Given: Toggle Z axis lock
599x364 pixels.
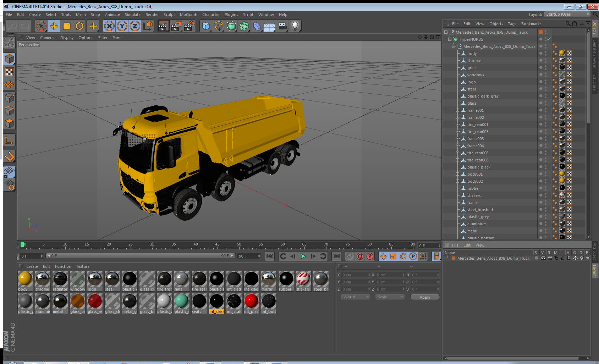Looking at the screenshot, I should tap(135, 26).
